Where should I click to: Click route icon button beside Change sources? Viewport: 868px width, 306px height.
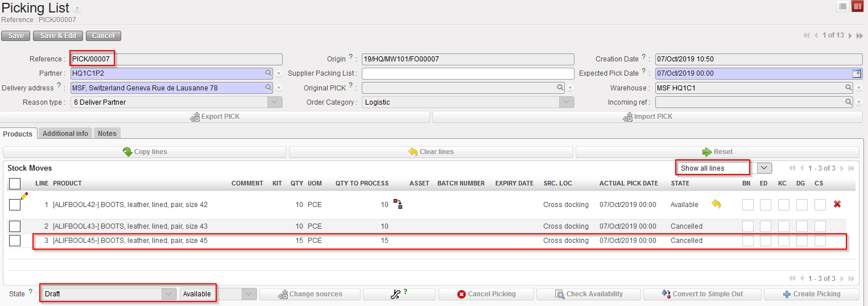(399, 294)
